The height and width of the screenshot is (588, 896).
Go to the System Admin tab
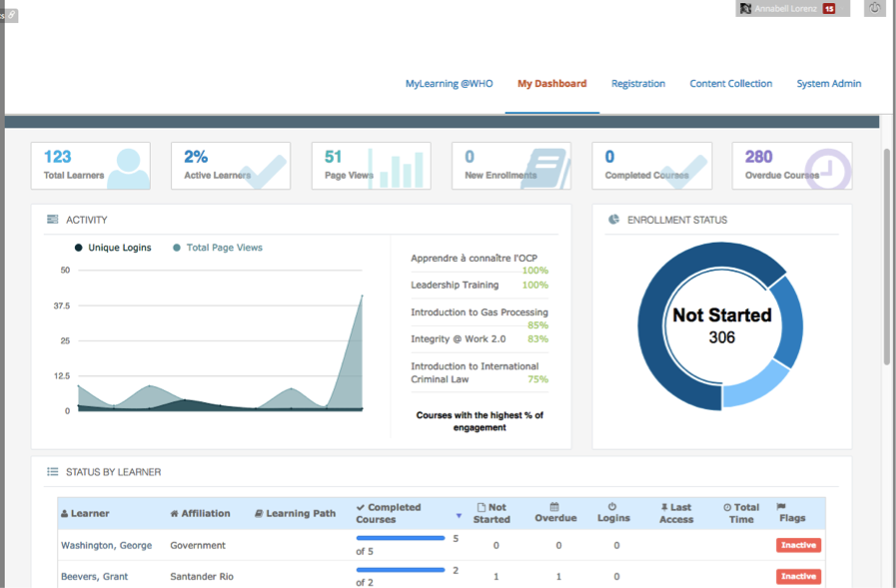(828, 84)
